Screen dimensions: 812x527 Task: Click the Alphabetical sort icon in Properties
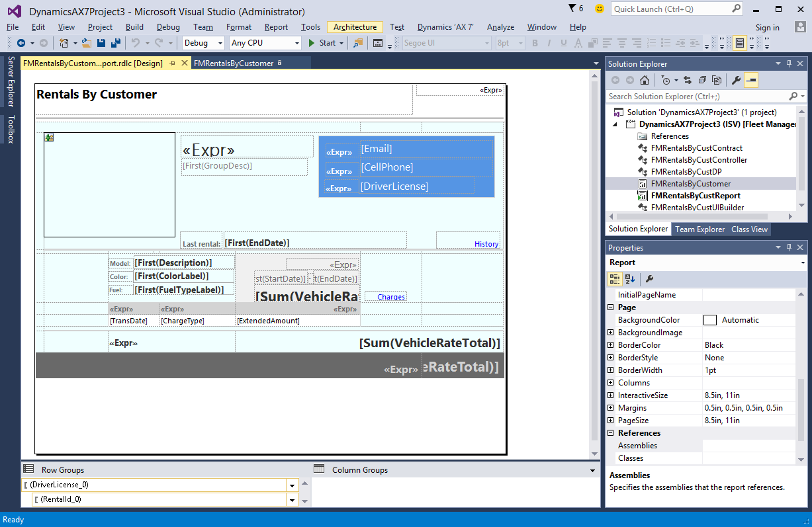[x=628, y=279]
